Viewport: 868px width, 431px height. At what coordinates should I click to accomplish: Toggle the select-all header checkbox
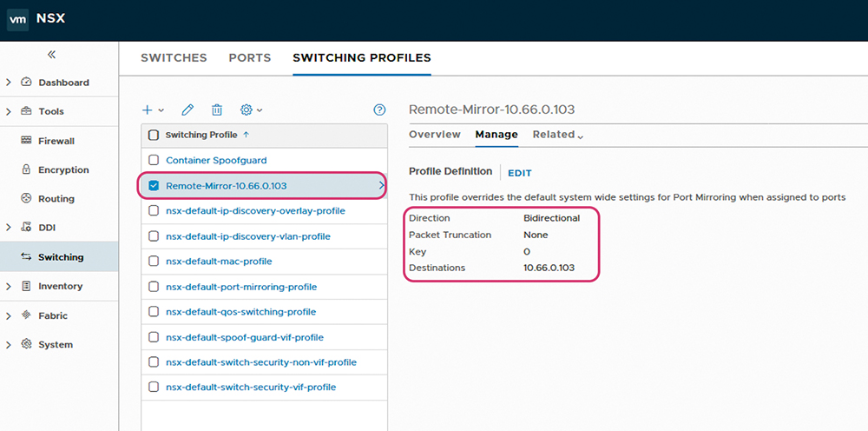point(154,135)
